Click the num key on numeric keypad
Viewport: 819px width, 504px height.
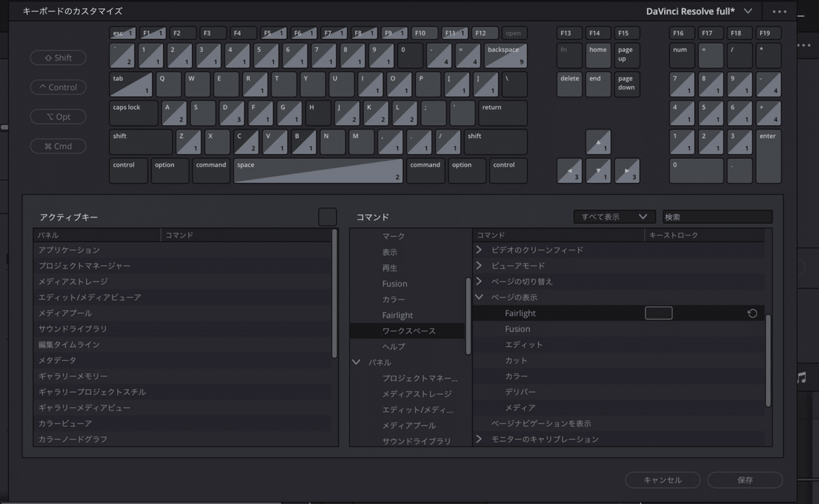point(682,55)
